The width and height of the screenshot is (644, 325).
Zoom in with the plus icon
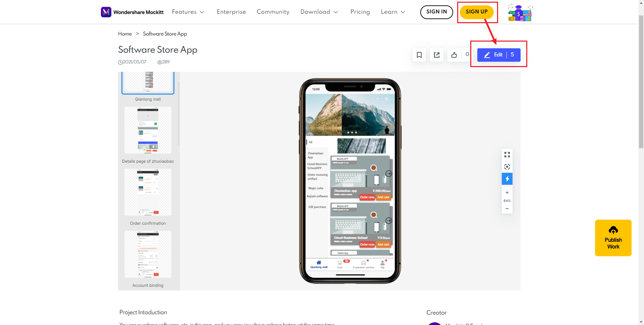tap(507, 193)
